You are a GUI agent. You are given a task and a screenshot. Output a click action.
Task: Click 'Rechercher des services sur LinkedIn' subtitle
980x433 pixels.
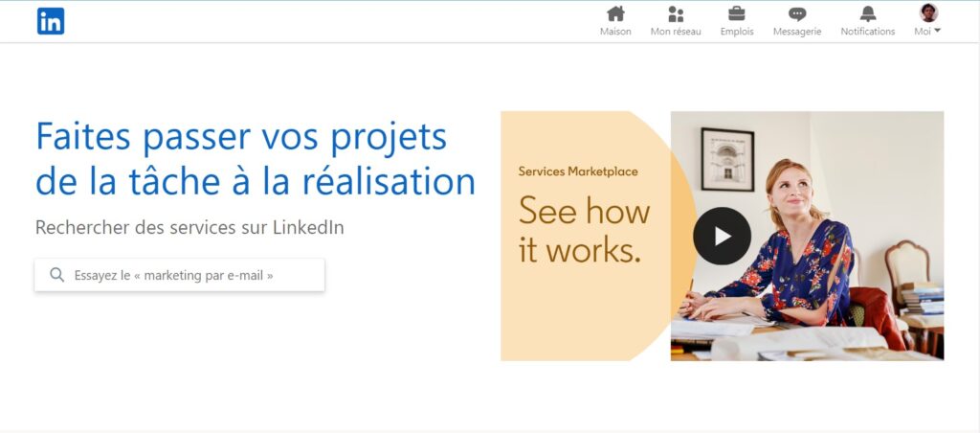tap(189, 227)
